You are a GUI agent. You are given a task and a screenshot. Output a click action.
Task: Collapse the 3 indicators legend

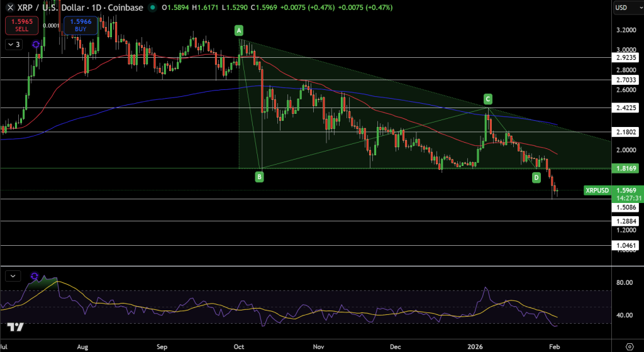click(x=13, y=44)
